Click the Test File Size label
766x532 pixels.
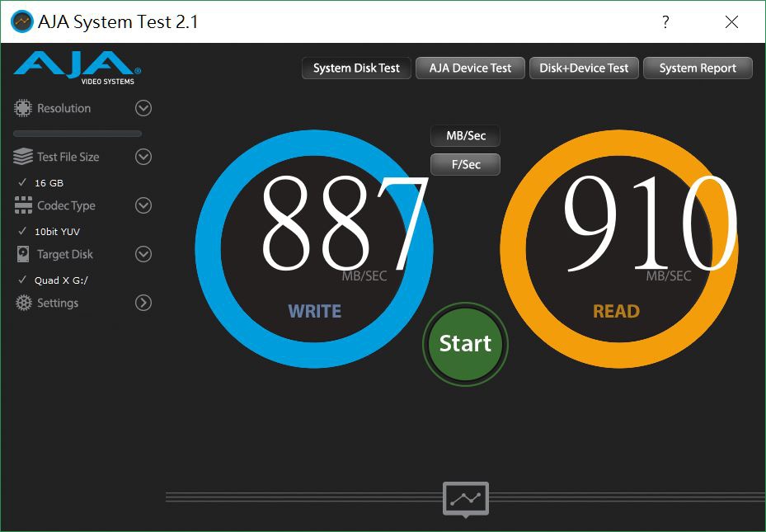click(68, 157)
